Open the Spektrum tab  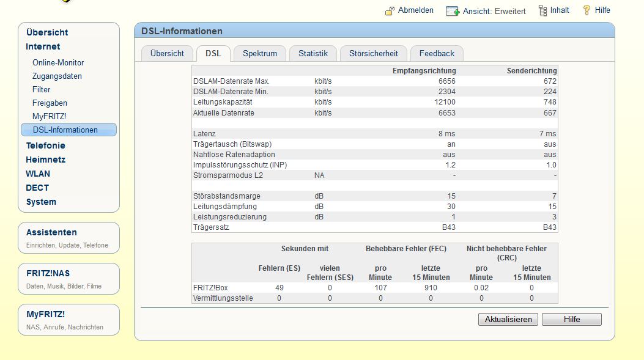click(x=259, y=53)
